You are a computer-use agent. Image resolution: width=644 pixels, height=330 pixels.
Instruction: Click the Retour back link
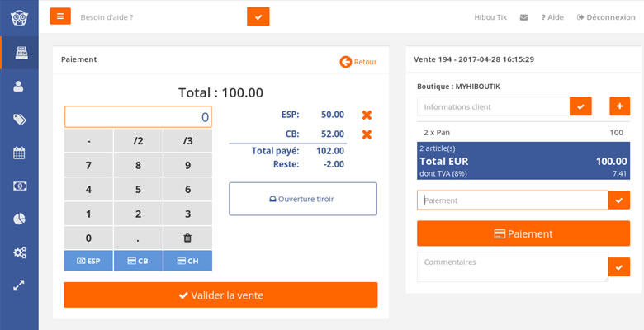coord(358,62)
